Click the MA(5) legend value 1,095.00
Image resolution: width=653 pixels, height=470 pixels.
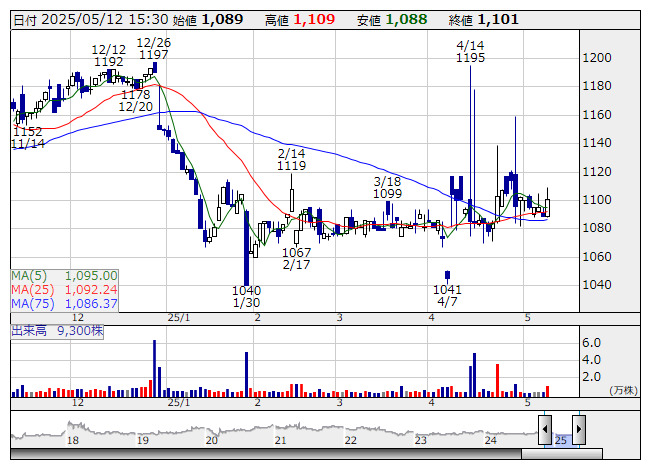pyautogui.click(x=91, y=276)
